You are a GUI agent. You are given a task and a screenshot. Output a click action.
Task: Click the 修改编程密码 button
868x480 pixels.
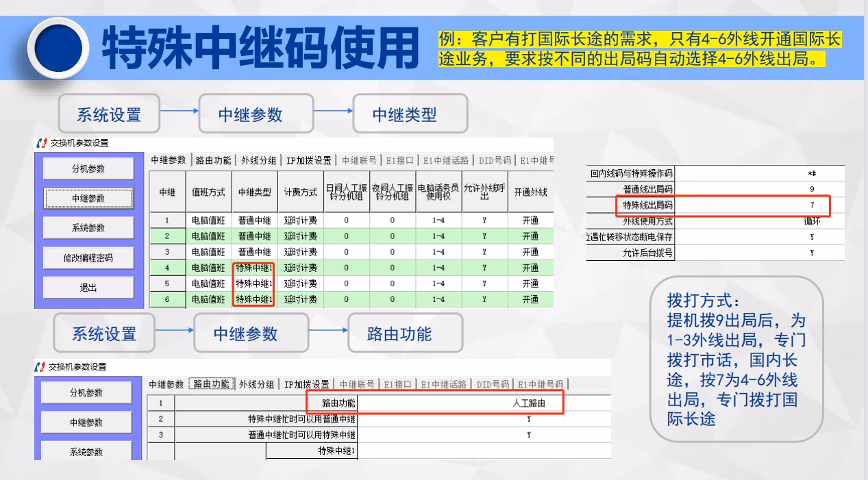[x=88, y=258]
